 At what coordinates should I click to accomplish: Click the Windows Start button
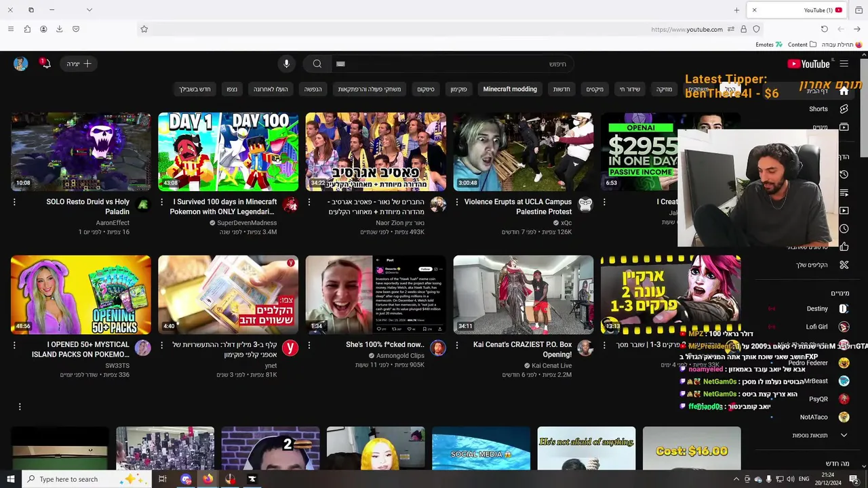point(10,479)
